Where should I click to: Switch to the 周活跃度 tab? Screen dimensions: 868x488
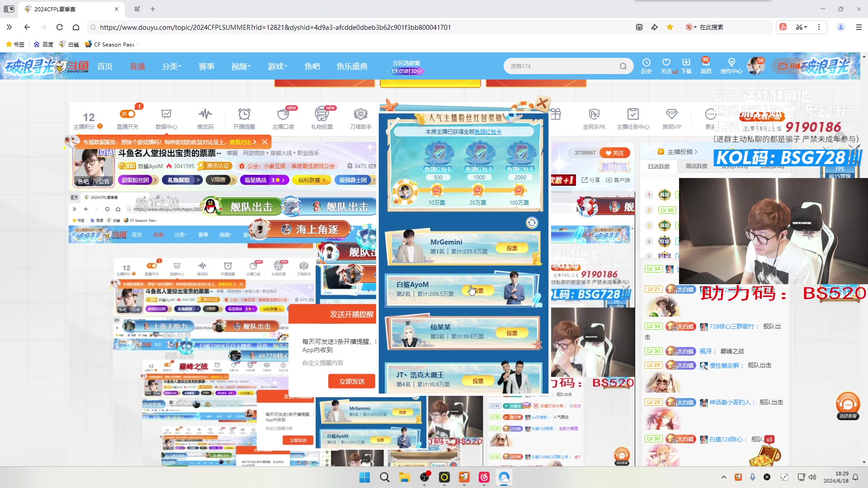pyautogui.click(x=696, y=166)
